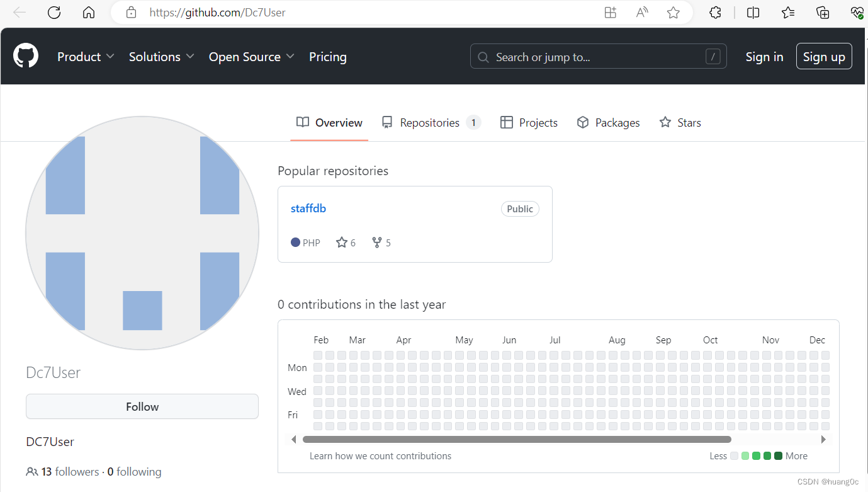Switch to the Overview tab
The image size is (868, 492).
click(329, 123)
